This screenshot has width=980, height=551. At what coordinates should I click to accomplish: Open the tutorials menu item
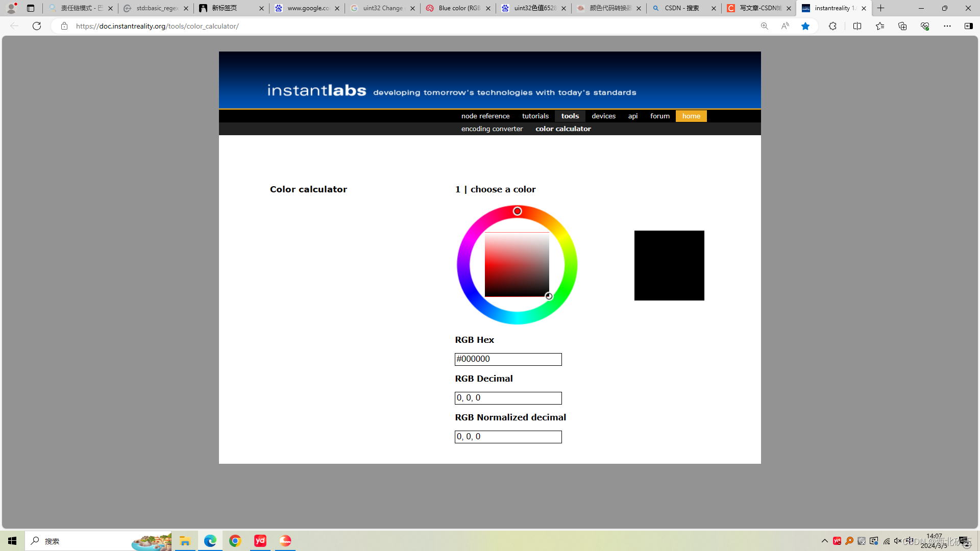(535, 116)
